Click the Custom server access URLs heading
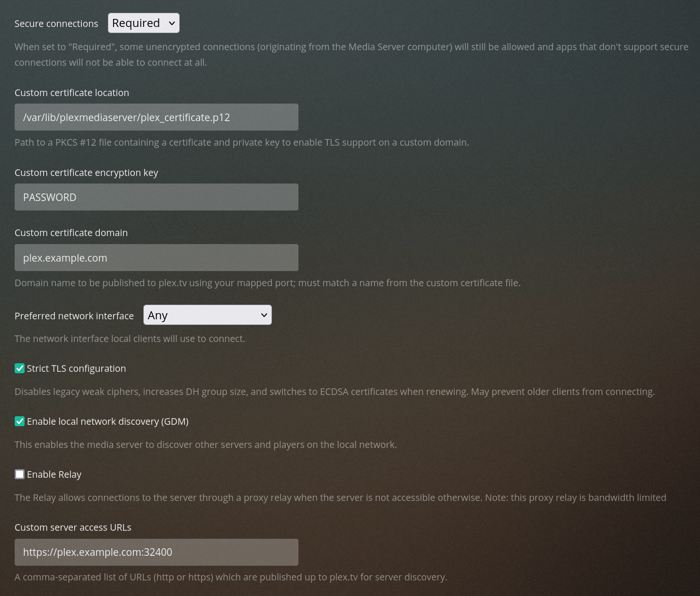 coord(73,527)
